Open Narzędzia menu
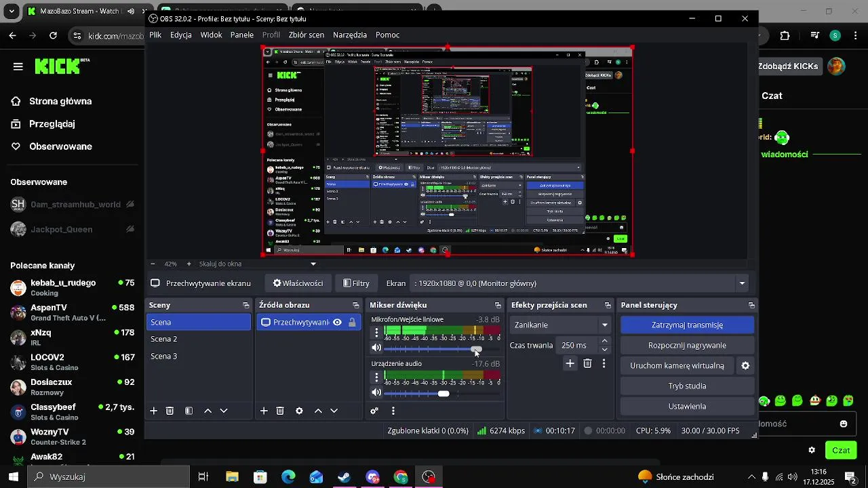 (350, 35)
